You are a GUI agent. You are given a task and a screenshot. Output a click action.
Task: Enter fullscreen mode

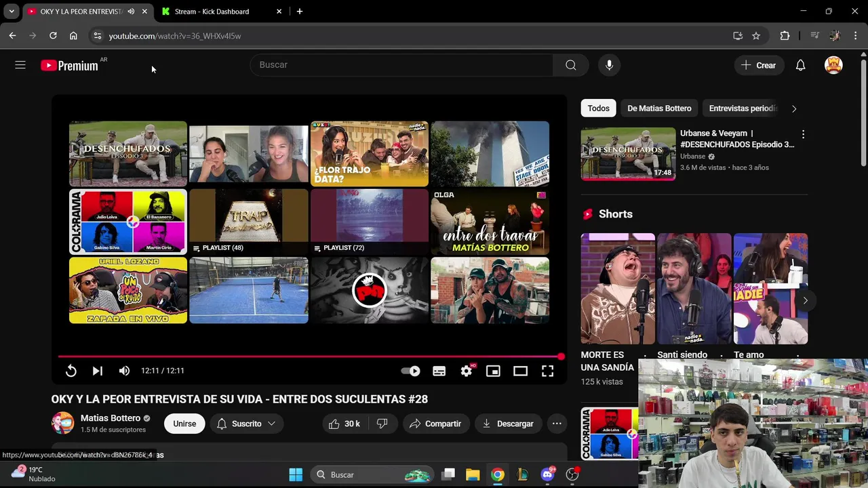point(547,371)
